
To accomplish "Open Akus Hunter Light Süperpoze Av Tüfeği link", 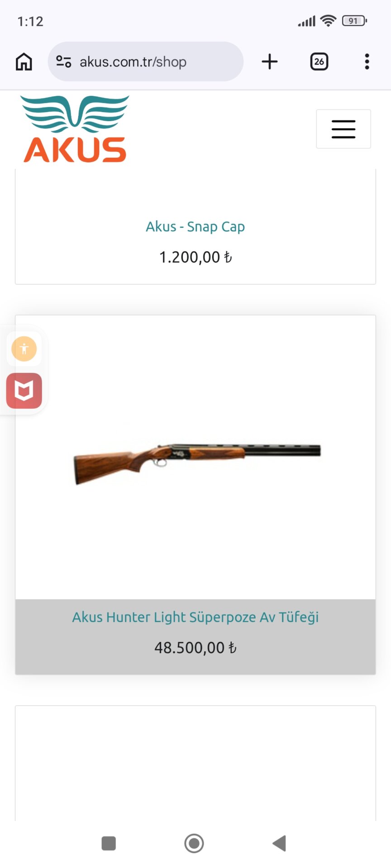I will tap(195, 617).
